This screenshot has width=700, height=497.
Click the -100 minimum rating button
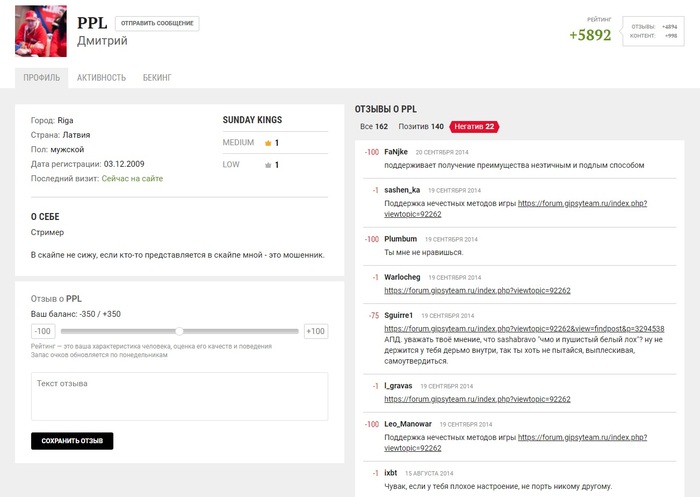click(43, 331)
